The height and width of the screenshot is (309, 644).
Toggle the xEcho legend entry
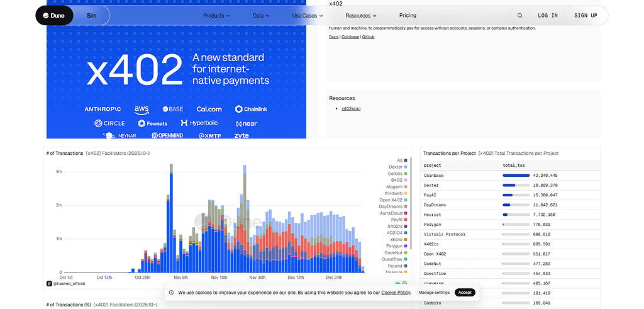tap(399, 239)
